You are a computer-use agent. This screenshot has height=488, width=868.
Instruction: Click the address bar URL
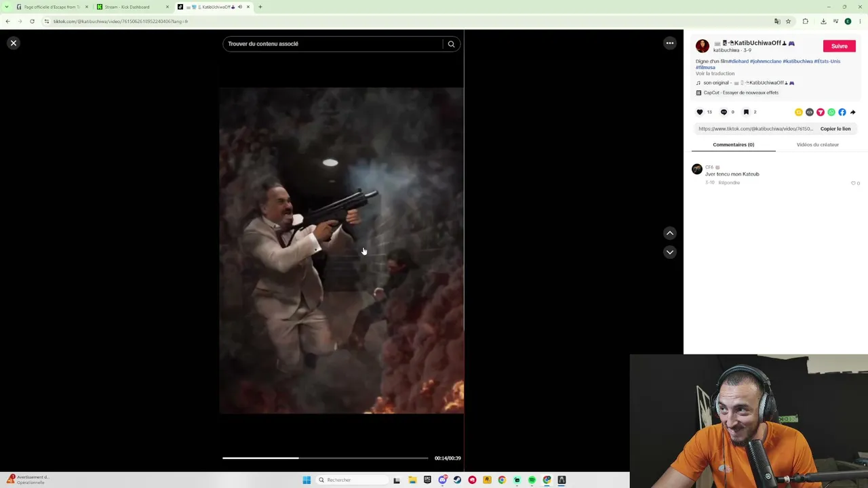coord(121,22)
